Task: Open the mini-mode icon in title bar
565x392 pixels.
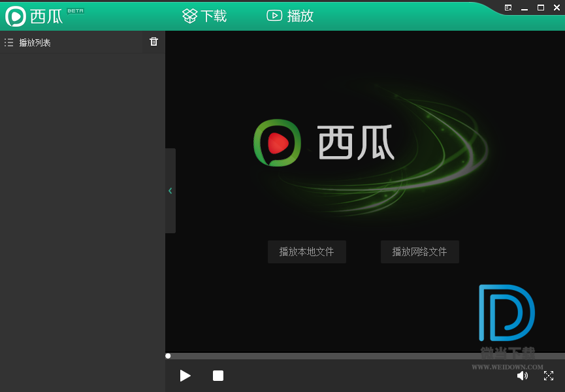Action: tap(508, 8)
